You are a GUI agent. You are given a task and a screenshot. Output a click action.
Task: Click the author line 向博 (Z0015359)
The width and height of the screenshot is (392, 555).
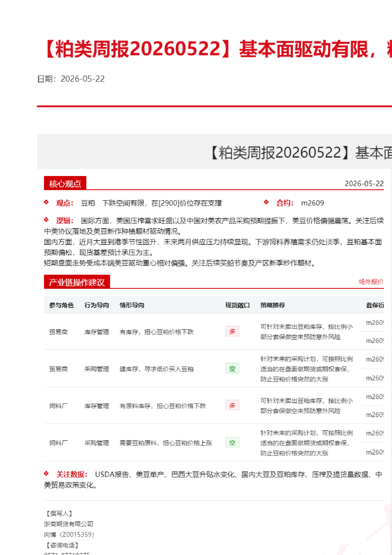pos(69,535)
